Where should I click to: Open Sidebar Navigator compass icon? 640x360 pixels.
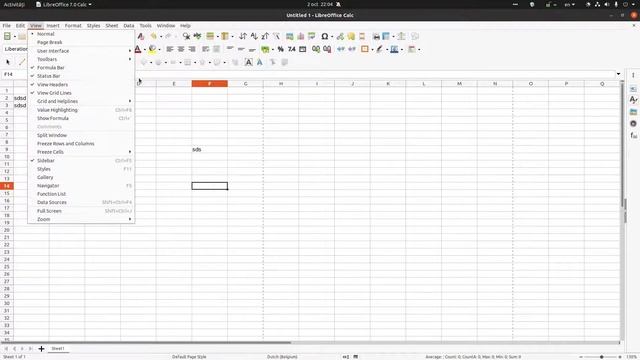[633, 123]
